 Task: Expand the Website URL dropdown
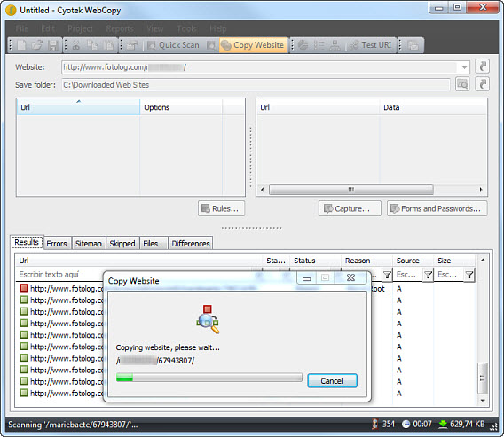(464, 67)
